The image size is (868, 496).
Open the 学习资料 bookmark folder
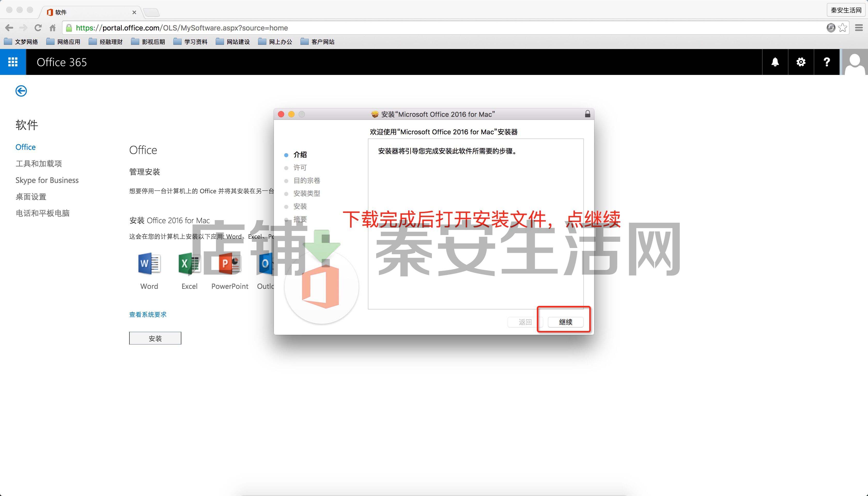pyautogui.click(x=190, y=42)
